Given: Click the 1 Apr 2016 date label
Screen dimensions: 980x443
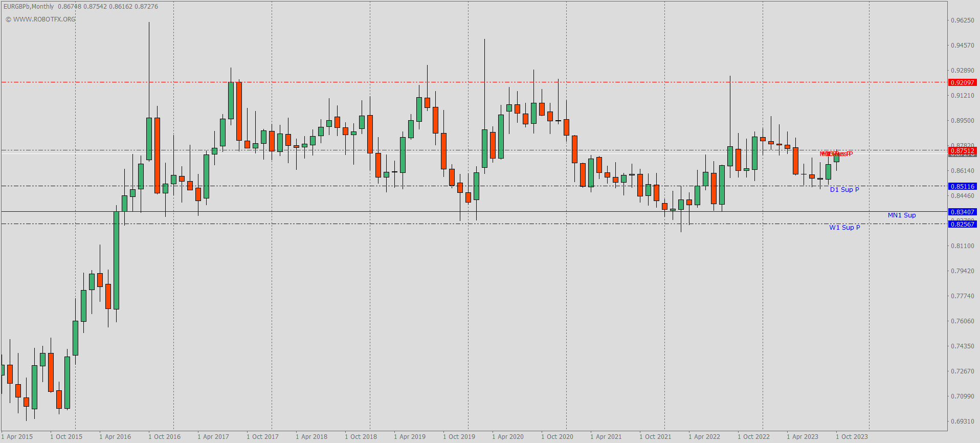Looking at the screenshot, I should (x=115, y=437).
